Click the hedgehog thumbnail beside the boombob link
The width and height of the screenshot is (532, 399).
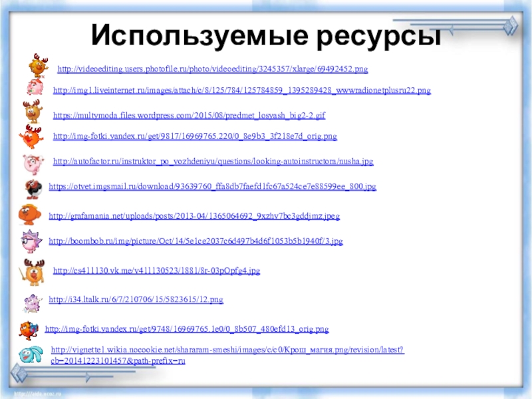point(31,241)
